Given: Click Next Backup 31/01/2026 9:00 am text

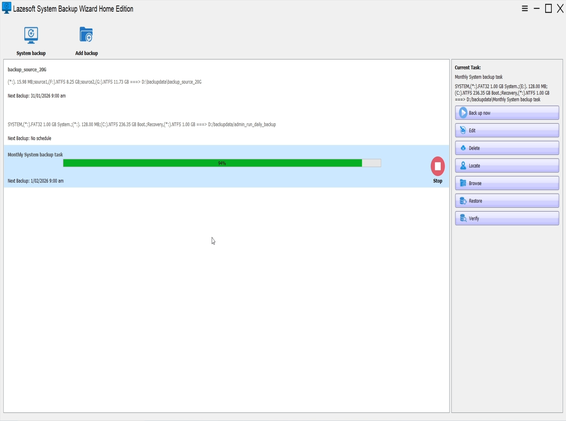Looking at the screenshot, I should click(x=37, y=96).
